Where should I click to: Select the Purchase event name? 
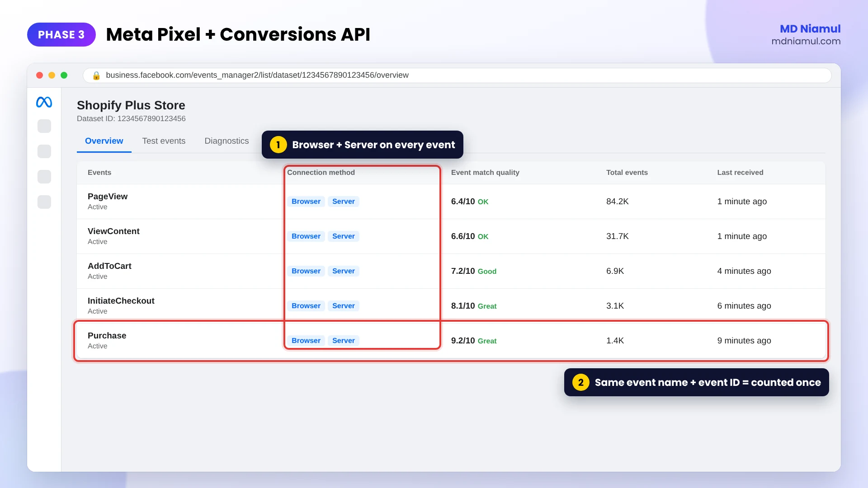point(107,336)
